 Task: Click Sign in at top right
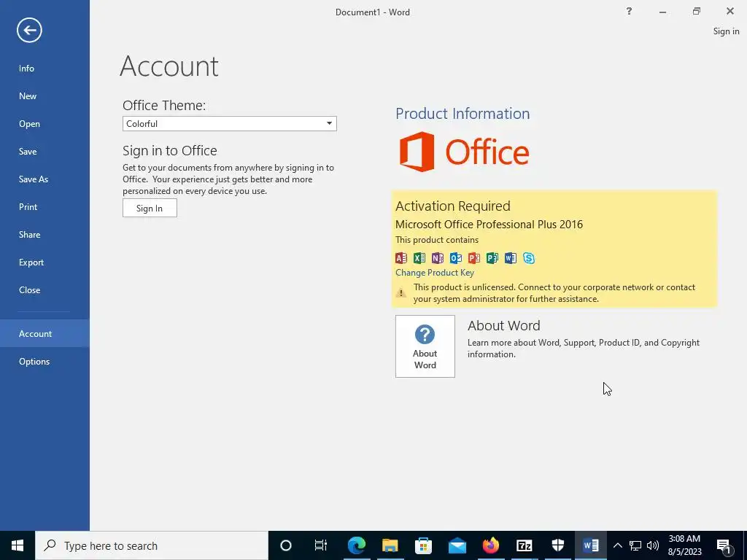click(x=726, y=31)
